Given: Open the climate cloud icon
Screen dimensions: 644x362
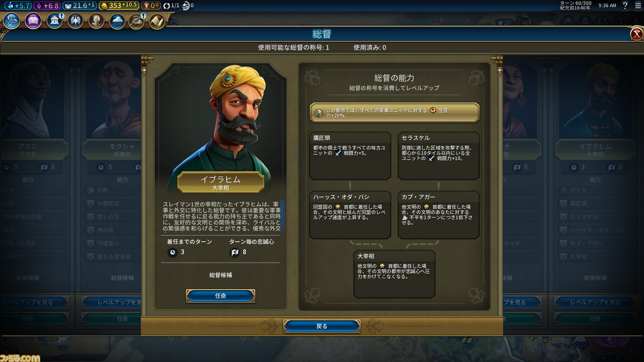Looking at the screenshot, I should pyautogui.click(x=117, y=21).
